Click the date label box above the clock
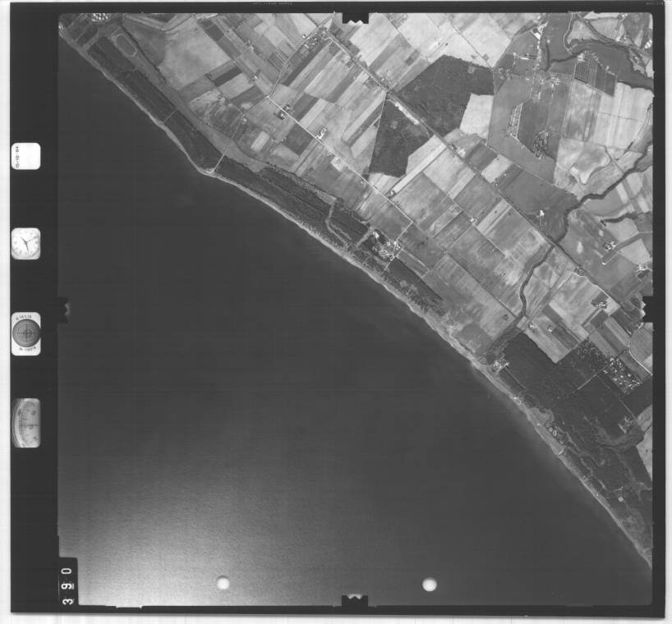 click(x=25, y=156)
